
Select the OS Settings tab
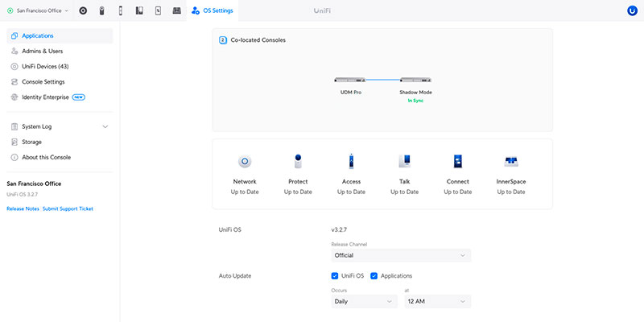[x=213, y=10]
